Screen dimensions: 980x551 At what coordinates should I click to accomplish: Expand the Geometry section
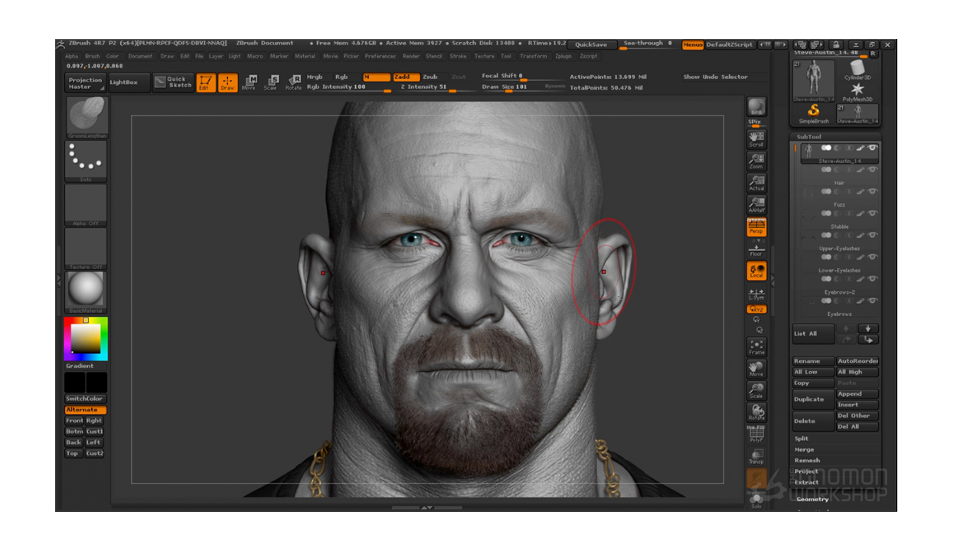coord(812,499)
